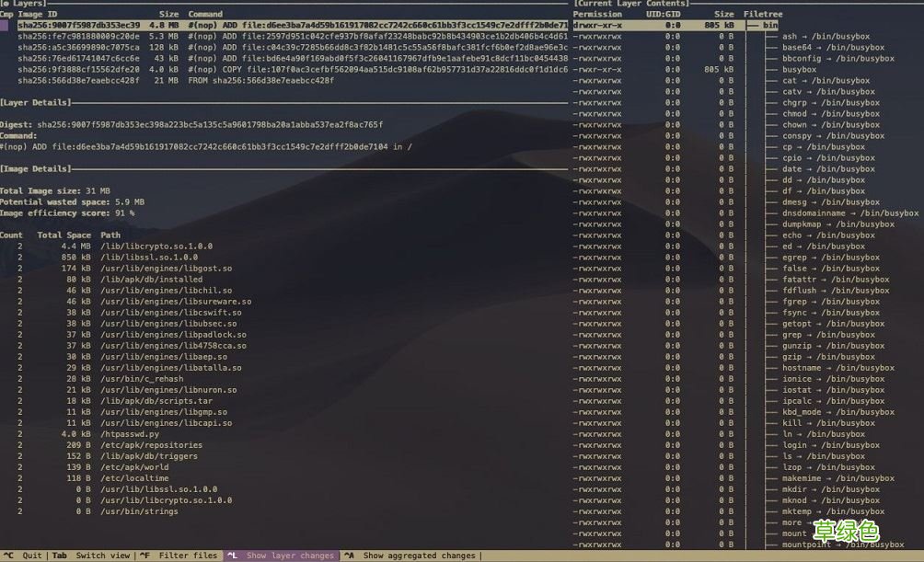This screenshot has height=562, width=924.
Task: Select the hostname file entry in filetree
Action: click(838, 368)
